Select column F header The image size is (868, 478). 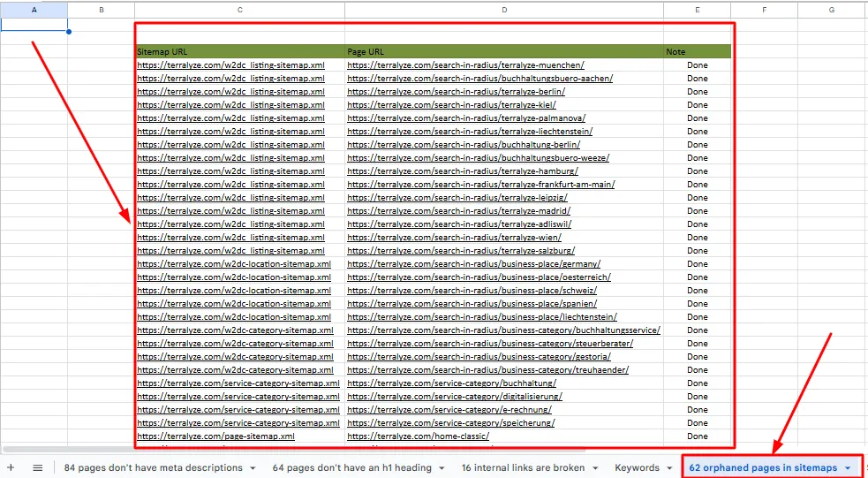[x=765, y=10]
